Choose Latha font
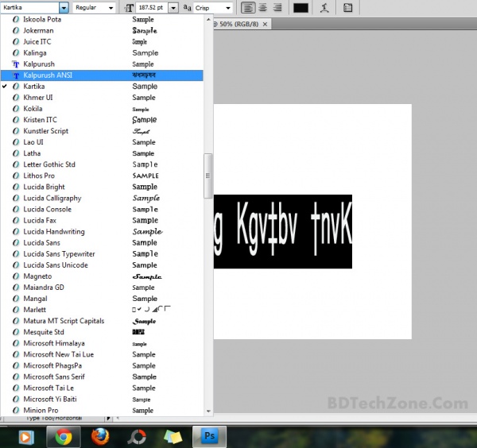The width and height of the screenshot is (477, 448). [102, 153]
